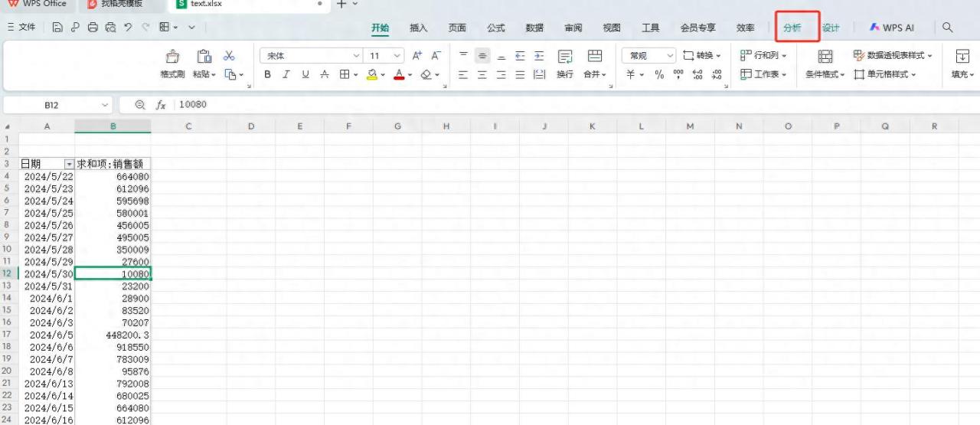This screenshot has width=980, height=425.
Task: Click the Save icon in quick access toolbar
Action: [x=57, y=28]
